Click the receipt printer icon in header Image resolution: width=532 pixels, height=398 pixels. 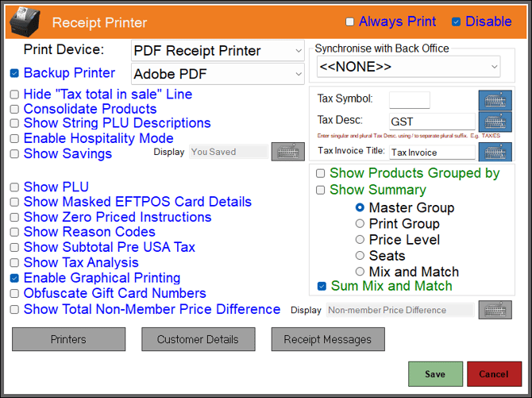[x=25, y=21]
